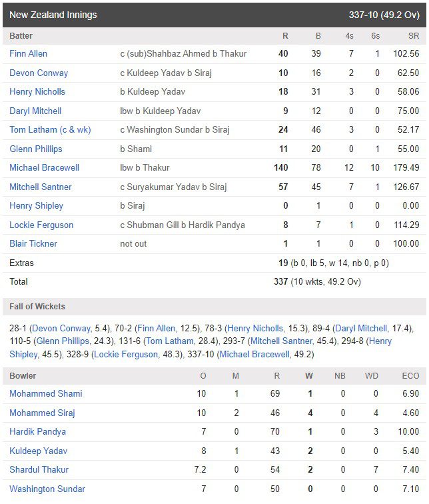The width and height of the screenshot is (429, 504).
Task: Open Finn Allen's player profile link
Action: click(28, 54)
